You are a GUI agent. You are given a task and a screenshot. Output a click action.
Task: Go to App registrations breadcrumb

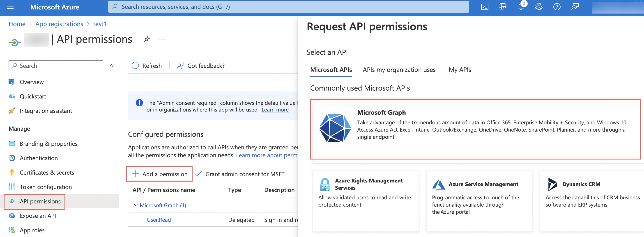pos(59,24)
